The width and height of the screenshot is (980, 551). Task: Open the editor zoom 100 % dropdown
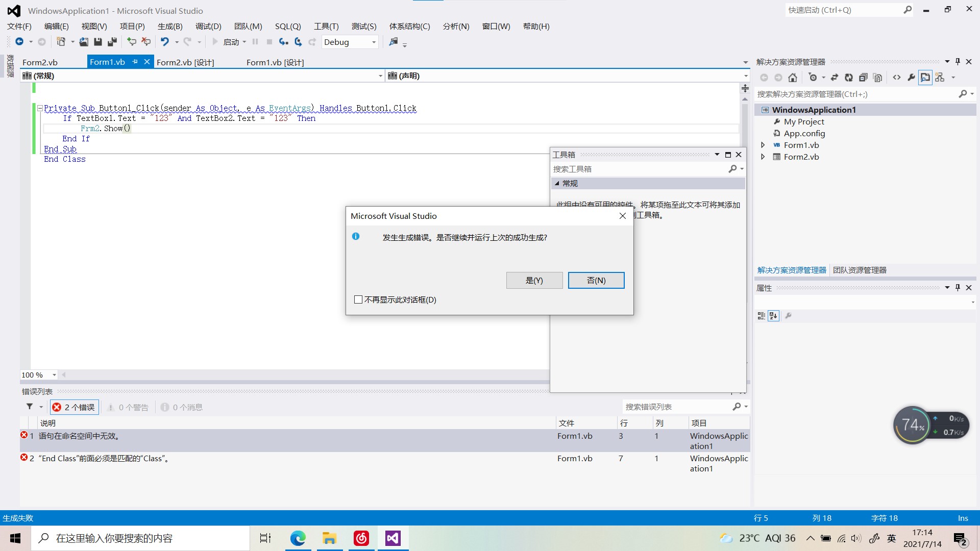[x=54, y=375]
